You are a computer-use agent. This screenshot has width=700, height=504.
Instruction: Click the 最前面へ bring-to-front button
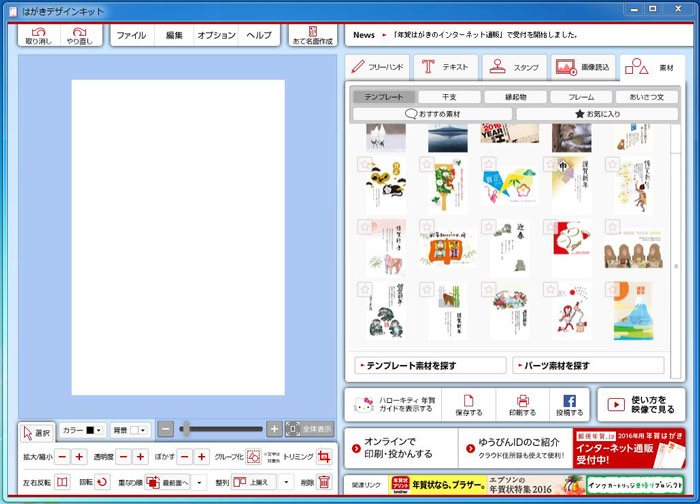tap(169, 482)
